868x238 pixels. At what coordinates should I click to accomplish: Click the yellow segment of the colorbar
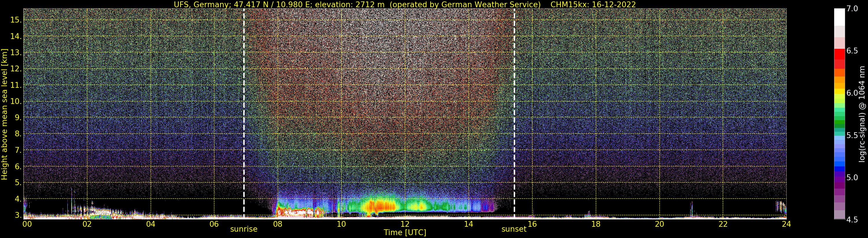point(839,92)
